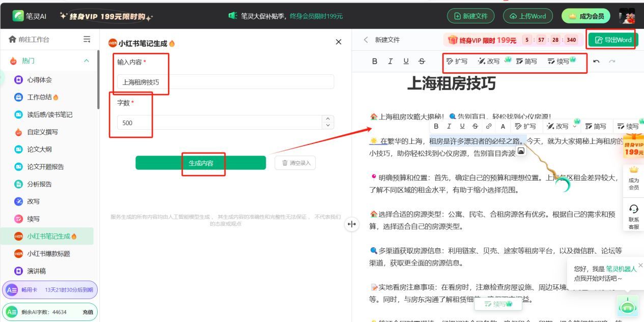Viewport: 644px width, 322px height.
Task: Click 简写 in the floating selection toolbar
Action: coord(596,126)
